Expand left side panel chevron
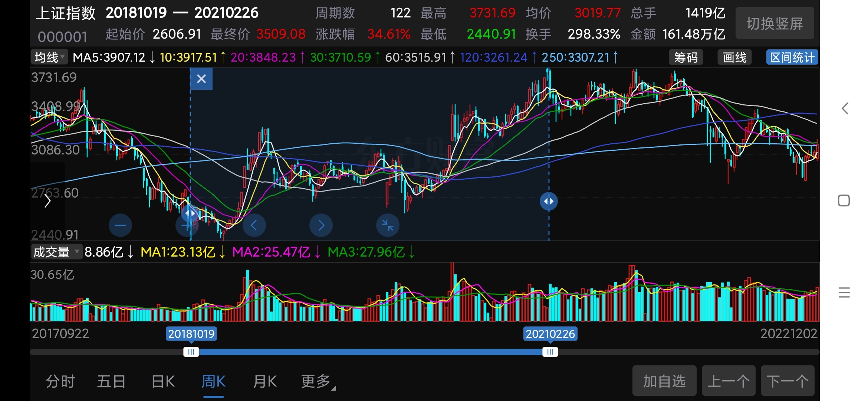This screenshot has width=868, height=401. point(47,201)
